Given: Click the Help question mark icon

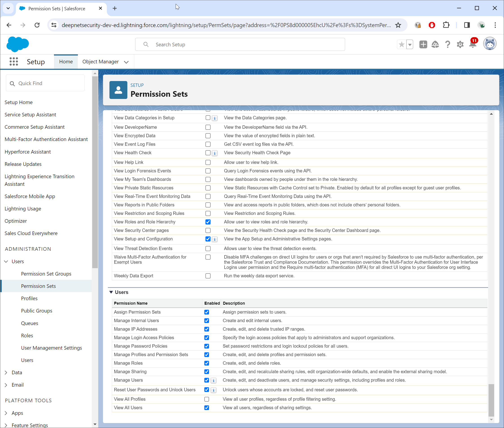Looking at the screenshot, I should pyautogui.click(x=447, y=45).
